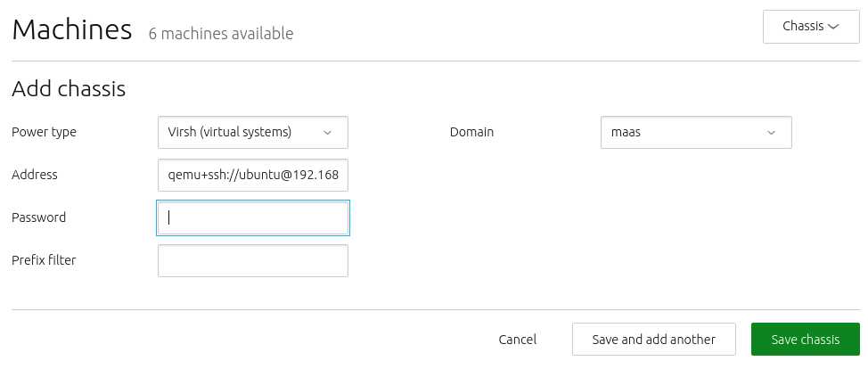Expand the Power type select box

[253, 132]
